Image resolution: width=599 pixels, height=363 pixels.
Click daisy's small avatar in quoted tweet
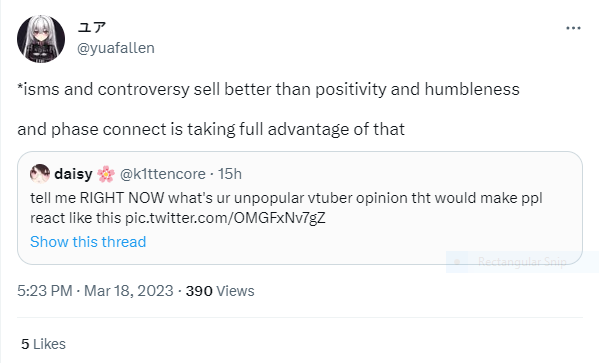tap(40, 174)
